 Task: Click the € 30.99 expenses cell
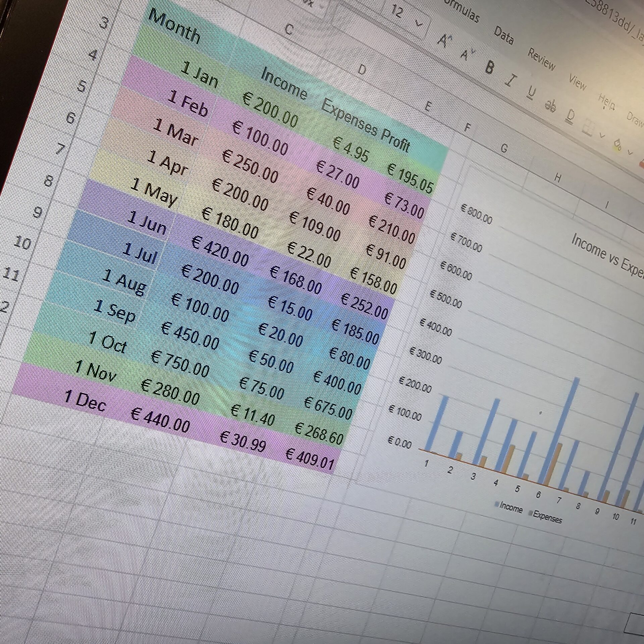(x=243, y=441)
